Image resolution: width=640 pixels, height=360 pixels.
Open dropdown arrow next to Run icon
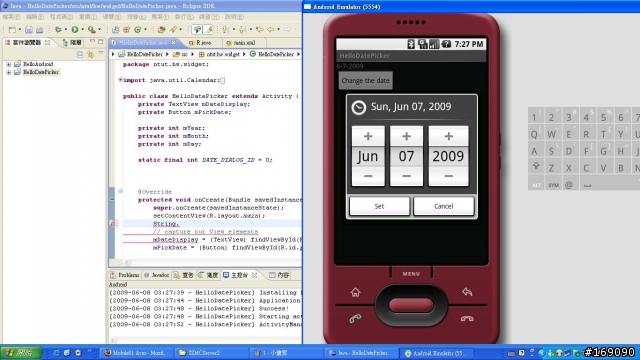tap(82, 30)
